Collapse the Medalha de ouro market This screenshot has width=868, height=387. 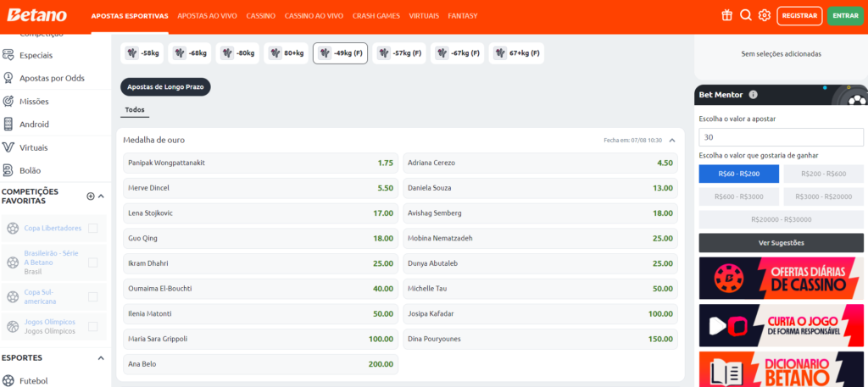tap(672, 140)
